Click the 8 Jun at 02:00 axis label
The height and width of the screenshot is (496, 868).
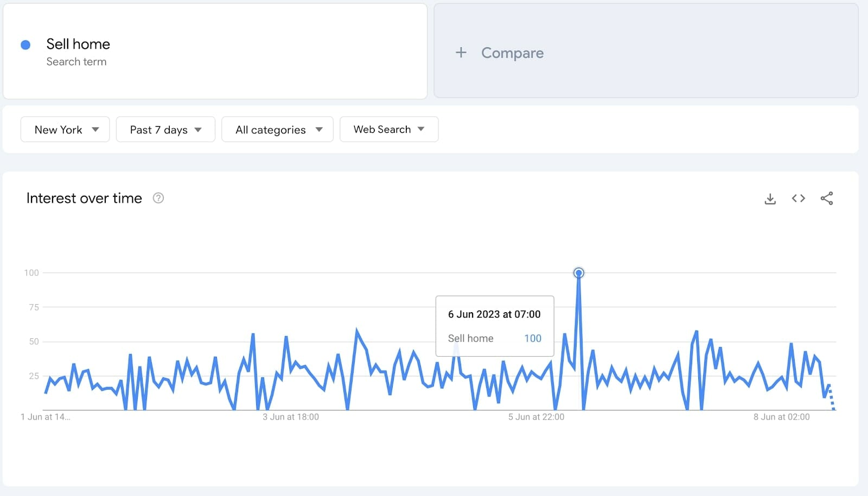point(781,417)
